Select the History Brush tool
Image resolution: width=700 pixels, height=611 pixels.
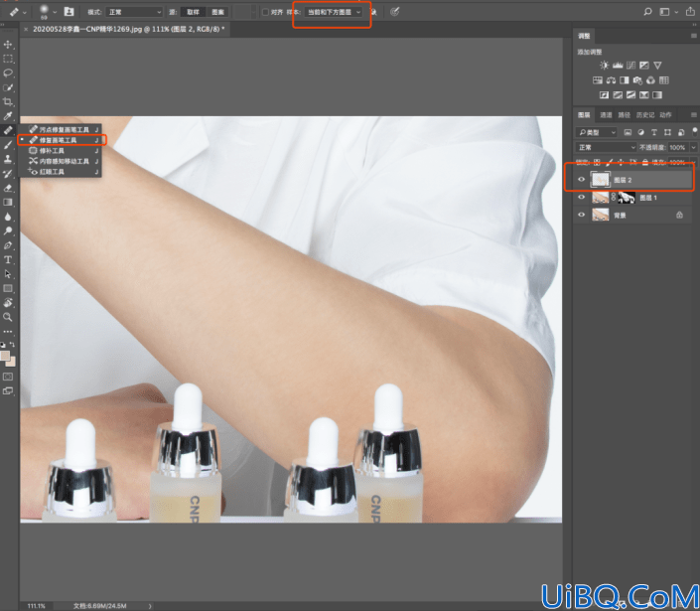tap(8, 173)
